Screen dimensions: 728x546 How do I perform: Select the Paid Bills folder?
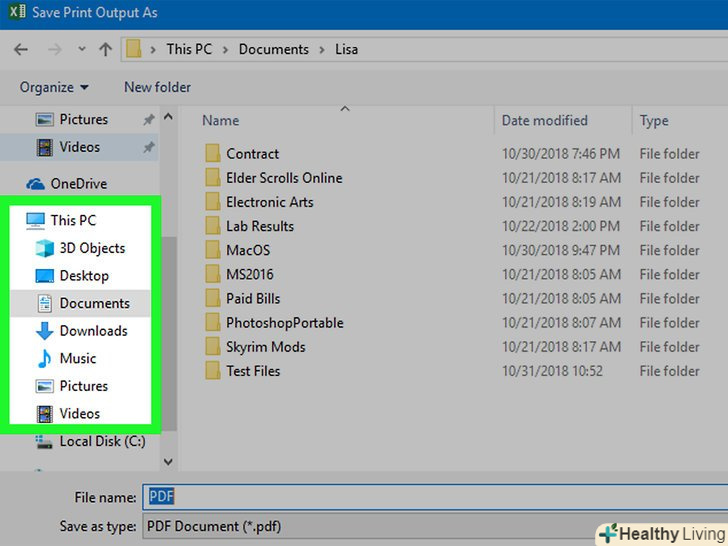click(253, 299)
